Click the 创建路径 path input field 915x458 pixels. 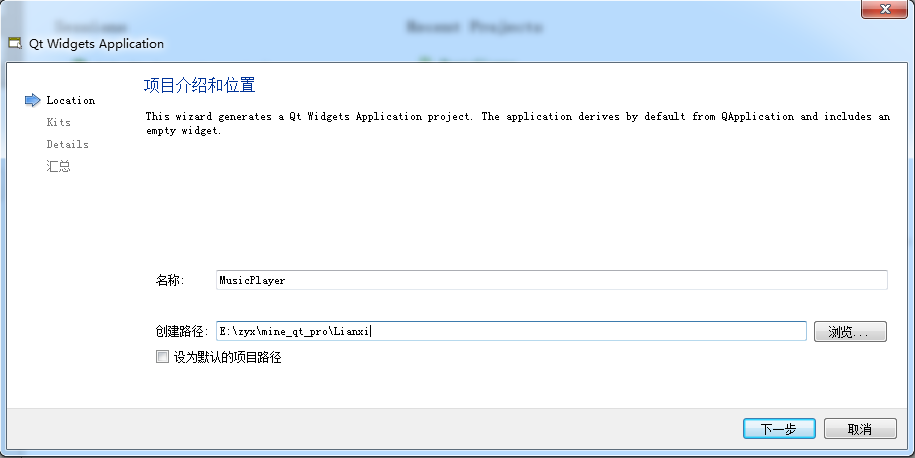coord(511,331)
